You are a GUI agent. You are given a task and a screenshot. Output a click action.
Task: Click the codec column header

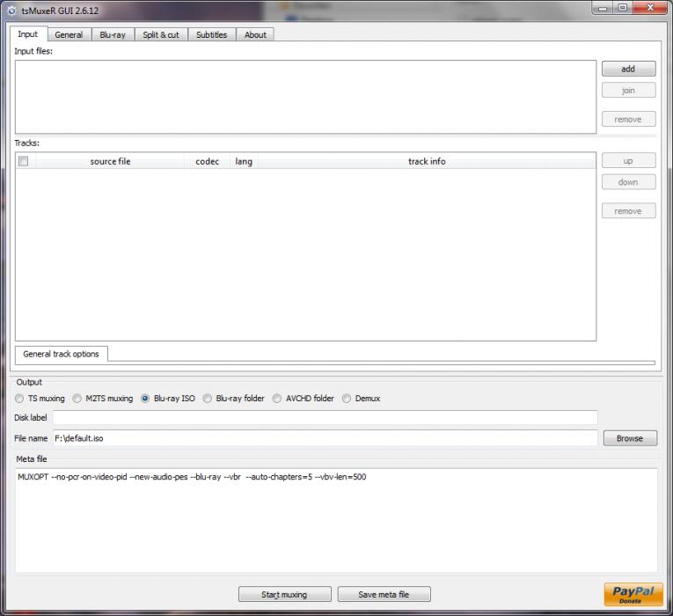tap(208, 161)
